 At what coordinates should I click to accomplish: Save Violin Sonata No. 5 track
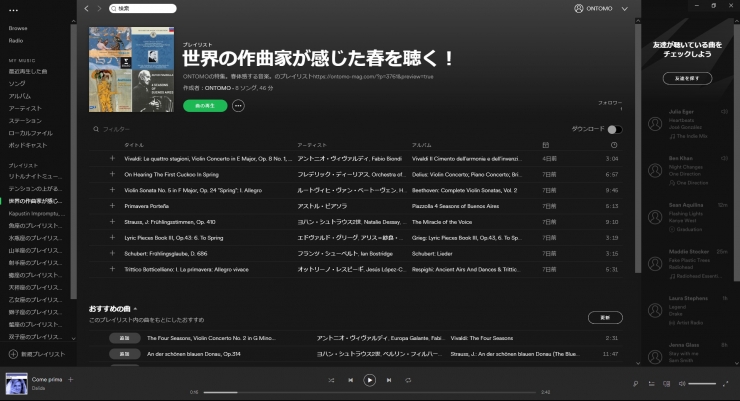(x=112, y=190)
